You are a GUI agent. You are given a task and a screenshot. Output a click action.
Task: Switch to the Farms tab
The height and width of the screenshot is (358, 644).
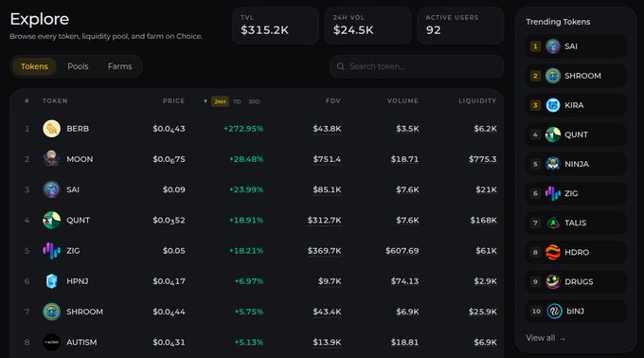(x=120, y=66)
